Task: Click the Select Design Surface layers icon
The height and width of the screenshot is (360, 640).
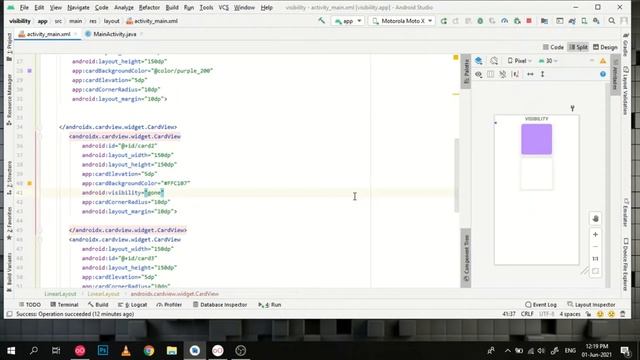Action: click(x=479, y=61)
